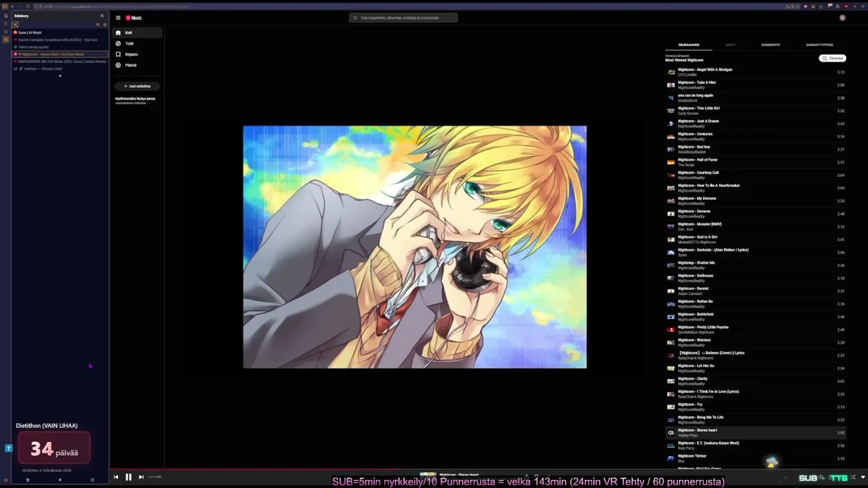Screen dimensions: 868x488
Task: Select the WARHAMMER 40K Full Movie tab
Action: (x=60, y=62)
